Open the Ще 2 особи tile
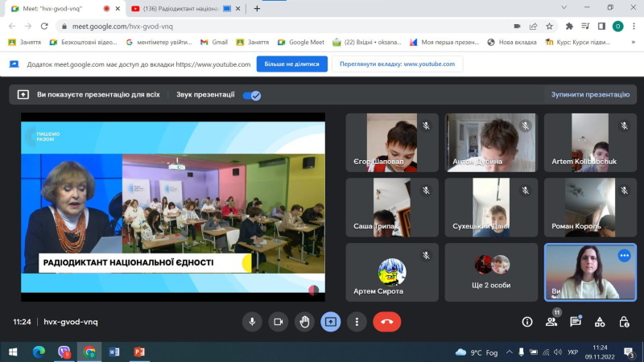The height and width of the screenshot is (362, 644). click(x=491, y=272)
